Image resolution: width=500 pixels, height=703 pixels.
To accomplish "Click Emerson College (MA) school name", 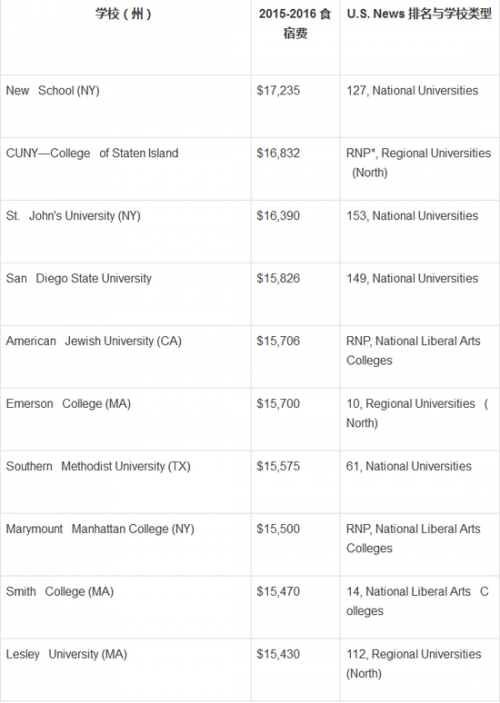I will click(x=68, y=404).
